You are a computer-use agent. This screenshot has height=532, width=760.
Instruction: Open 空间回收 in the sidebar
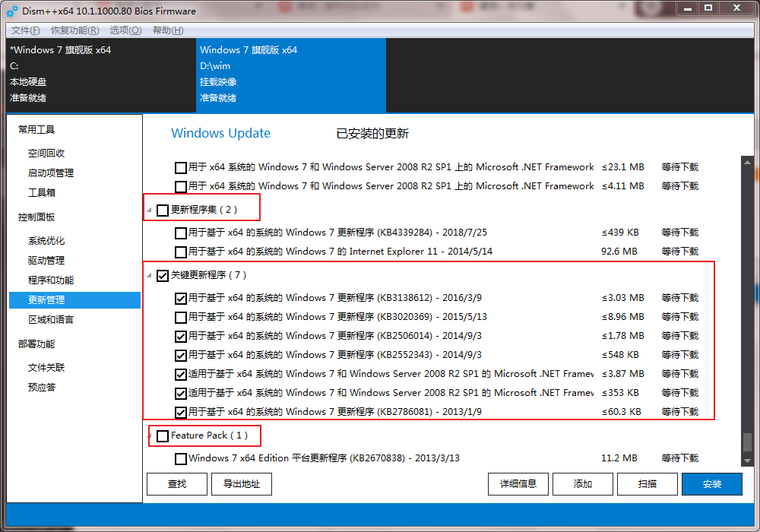point(46,154)
